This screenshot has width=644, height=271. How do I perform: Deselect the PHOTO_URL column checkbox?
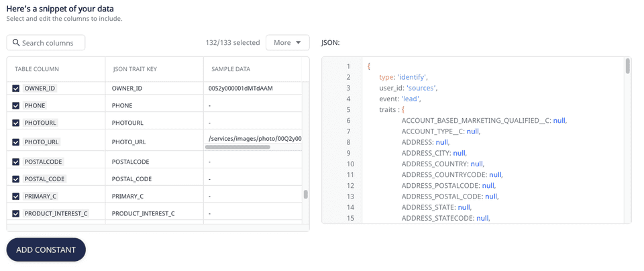click(16, 142)
